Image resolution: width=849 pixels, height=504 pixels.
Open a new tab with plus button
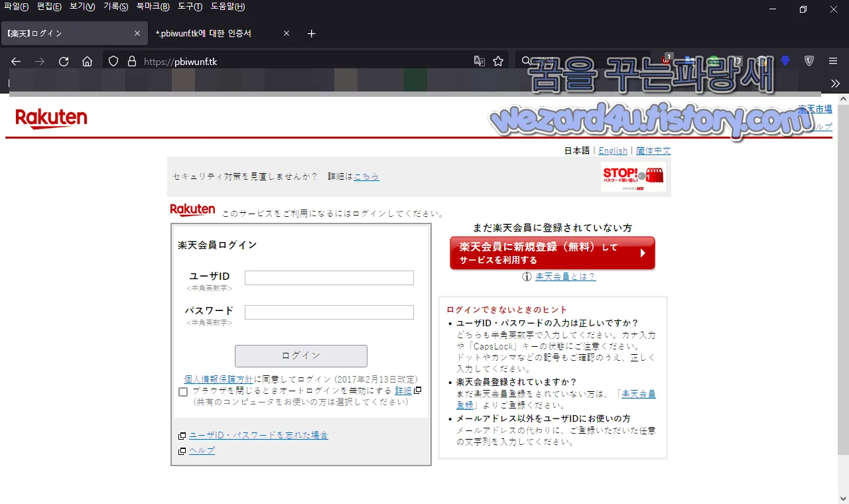(312, 33)
